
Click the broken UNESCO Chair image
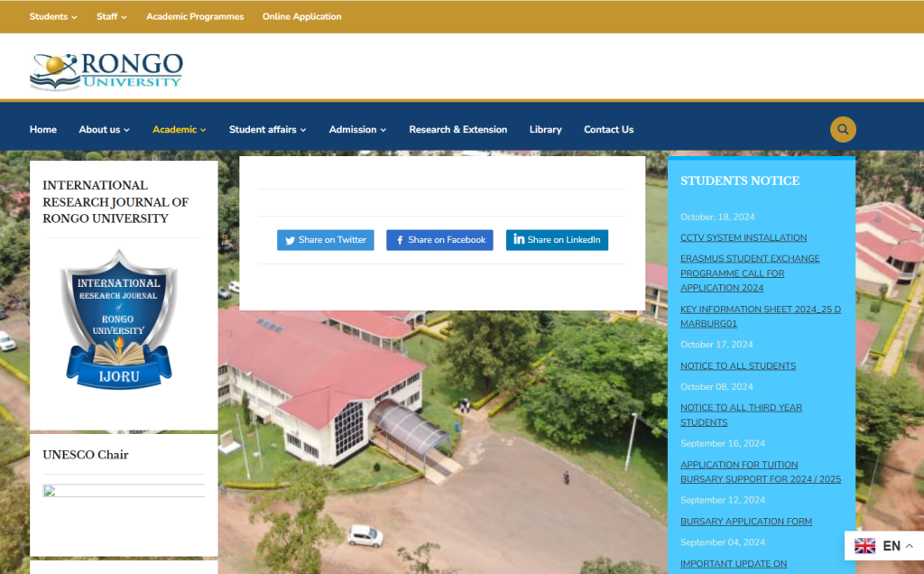50,491
